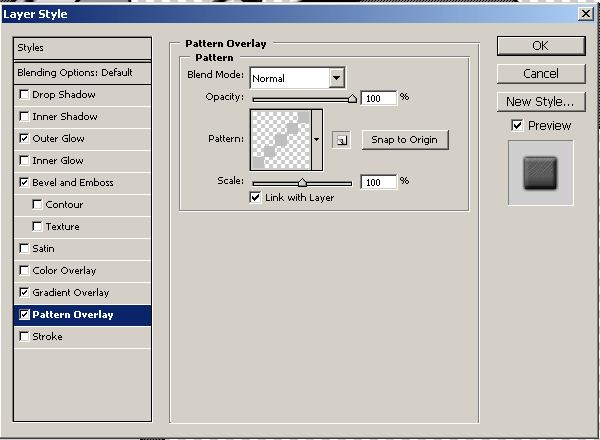The width and height of the screenshot is (600, 440).
Task: Click the Opacity percentage input field
Action: point(378,99)
